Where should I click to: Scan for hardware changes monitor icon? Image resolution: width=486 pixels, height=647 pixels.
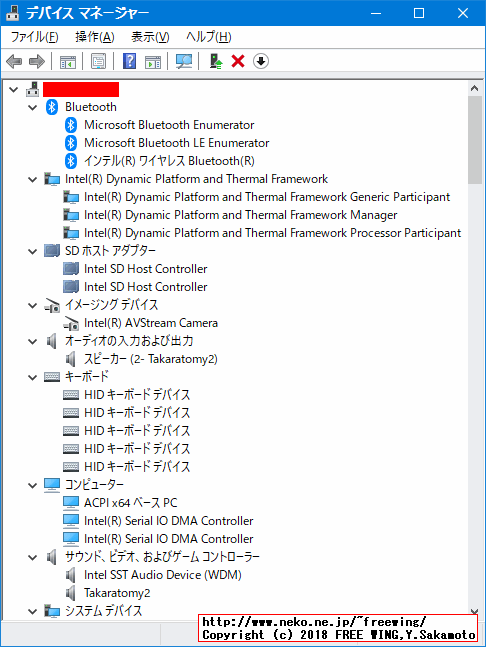click(x=184, y=61)
